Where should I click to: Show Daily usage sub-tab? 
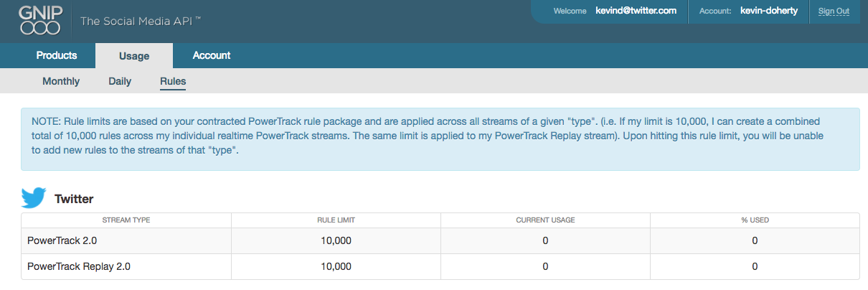point(120,81)
